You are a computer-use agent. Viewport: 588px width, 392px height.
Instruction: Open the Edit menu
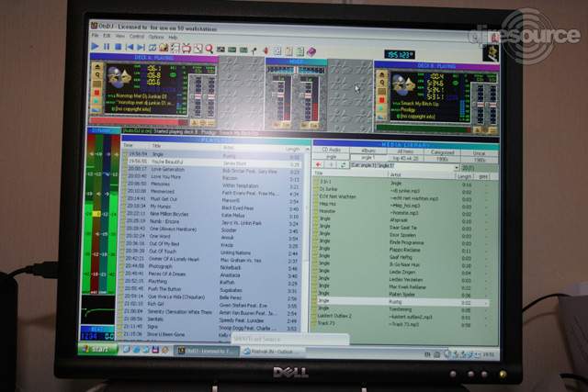pyautogui.click(x=107, y=36)
